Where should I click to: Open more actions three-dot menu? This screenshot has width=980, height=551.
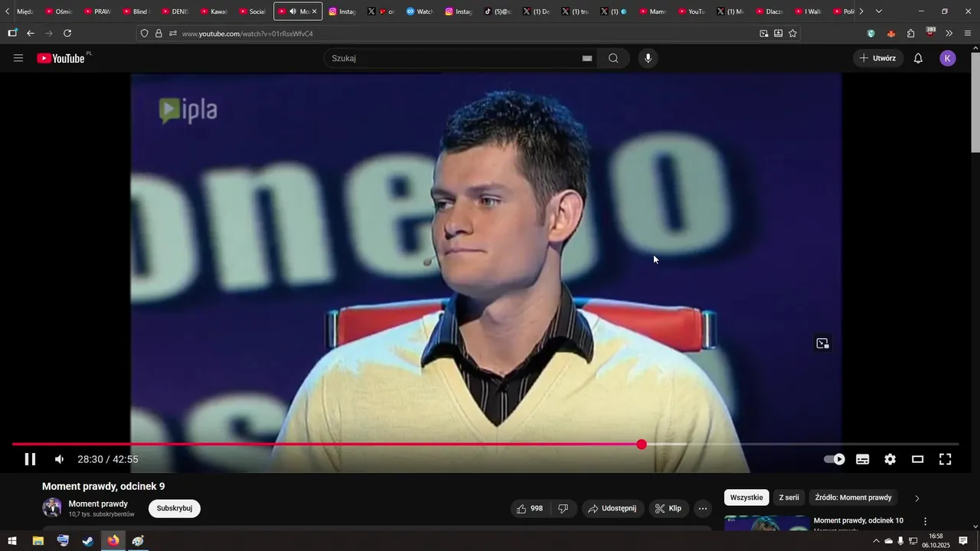[x=703, y=508]
